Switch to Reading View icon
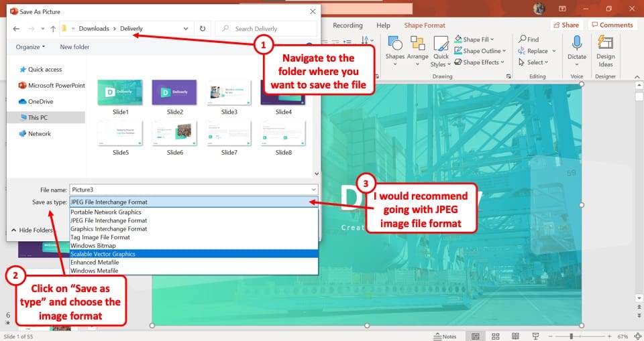Image resolution: width=644 pixels, height=341 pixels. (x=515, y=336)
